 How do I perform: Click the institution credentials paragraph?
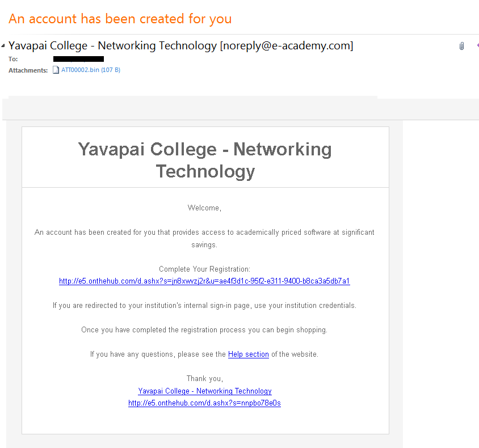tap(204, 306)
